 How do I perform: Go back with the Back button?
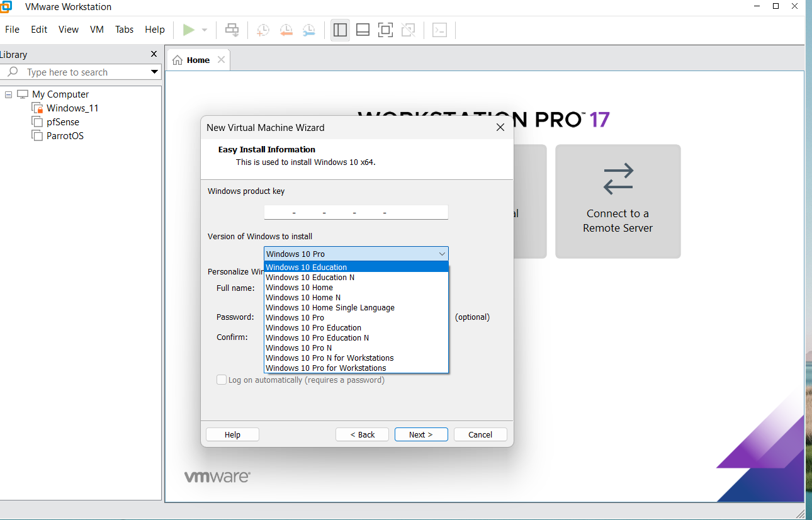[362, 434]
